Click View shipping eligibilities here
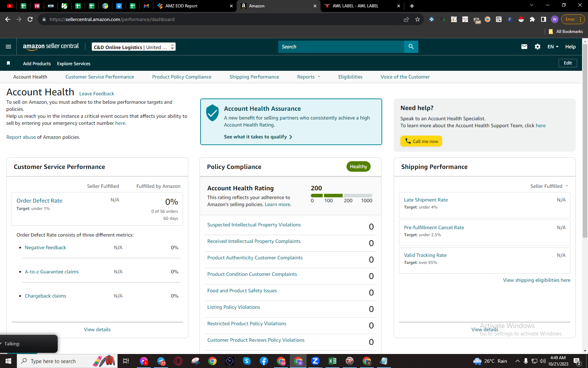 537,280
